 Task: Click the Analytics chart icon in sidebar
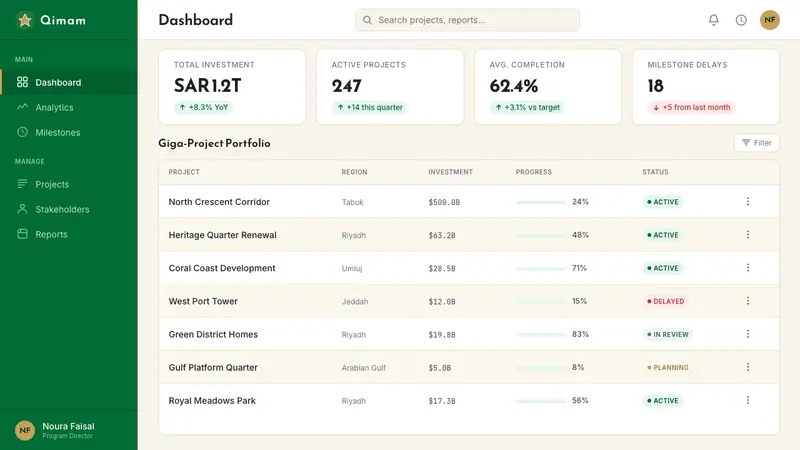click(x=22, y=107)
